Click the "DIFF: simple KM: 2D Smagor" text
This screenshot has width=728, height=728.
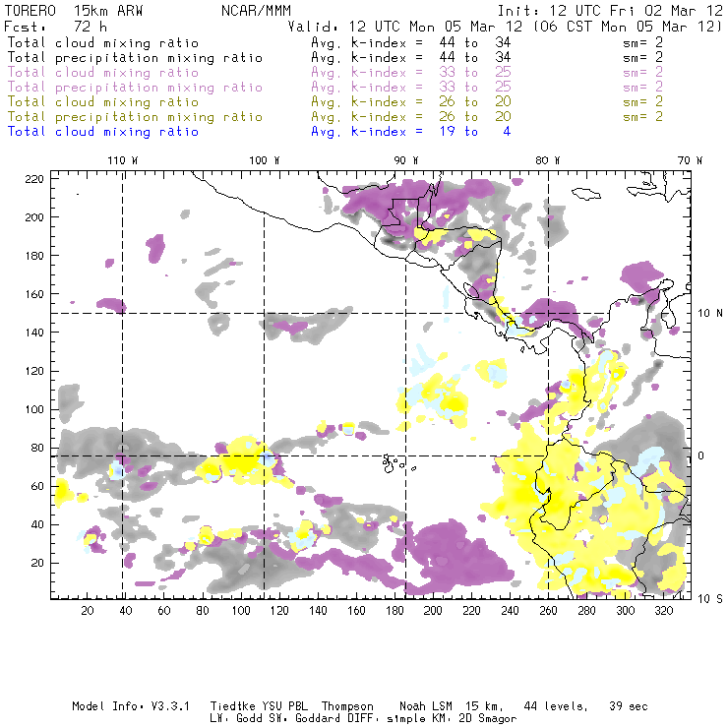coord(440,719)
